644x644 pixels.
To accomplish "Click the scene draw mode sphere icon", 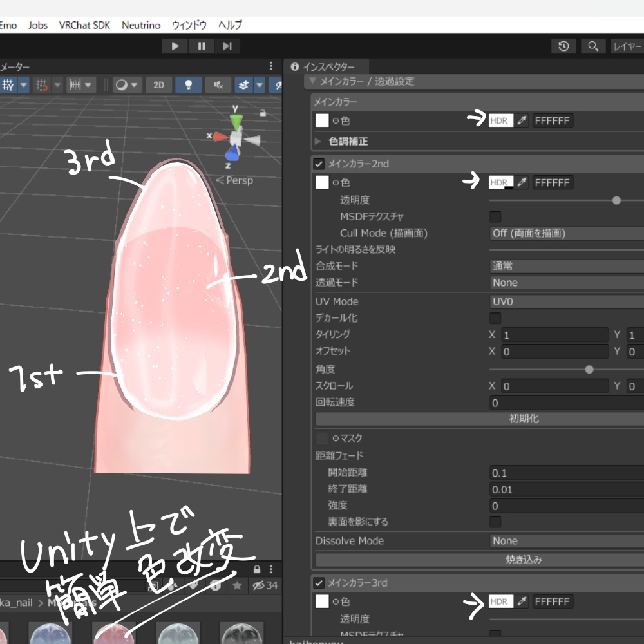I will 122,85.
